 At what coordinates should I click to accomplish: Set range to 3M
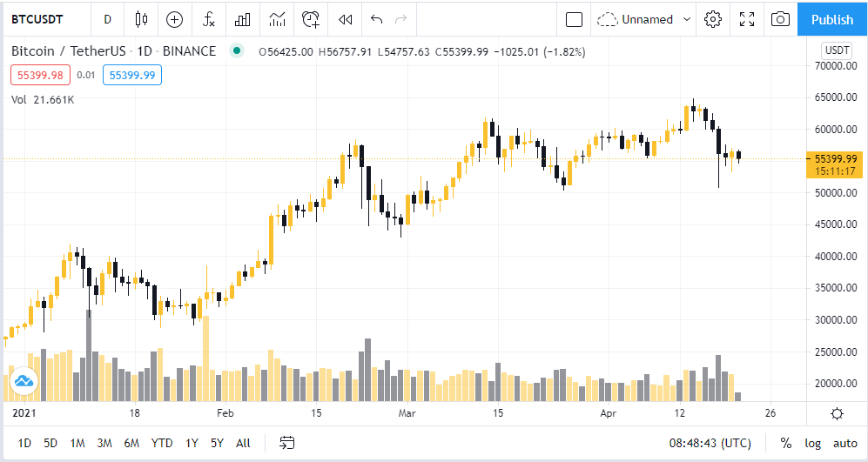[x=104, y=443]
